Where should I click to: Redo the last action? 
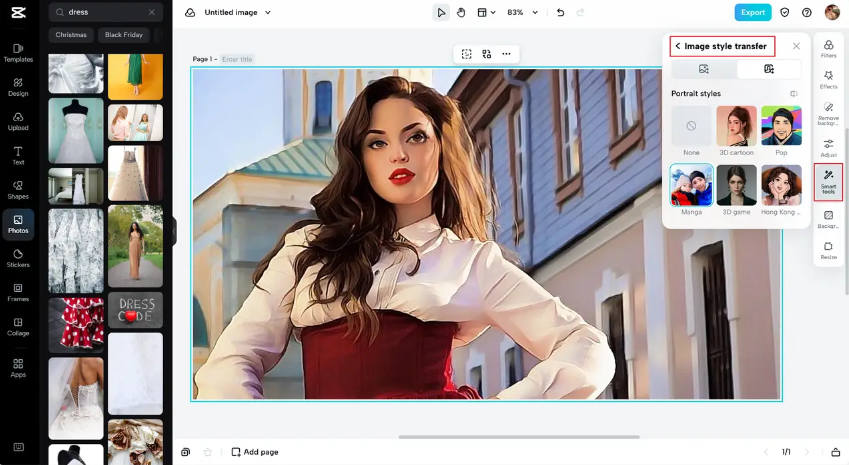coord(580,12)
